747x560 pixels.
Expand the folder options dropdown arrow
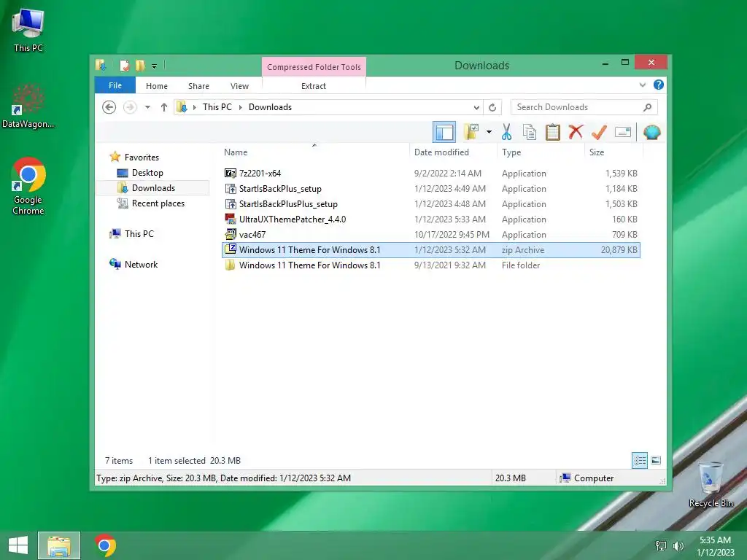(x=489, y=132)
